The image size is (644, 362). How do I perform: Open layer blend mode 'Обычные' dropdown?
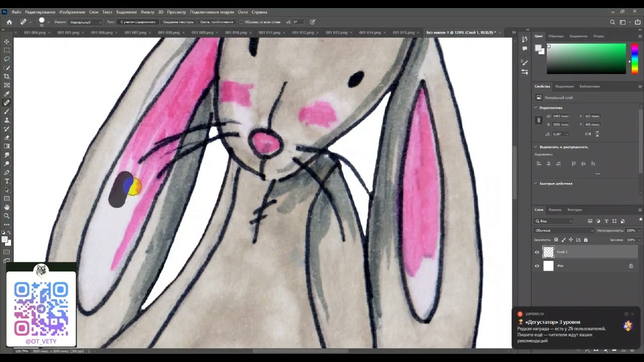click(565, 231)
